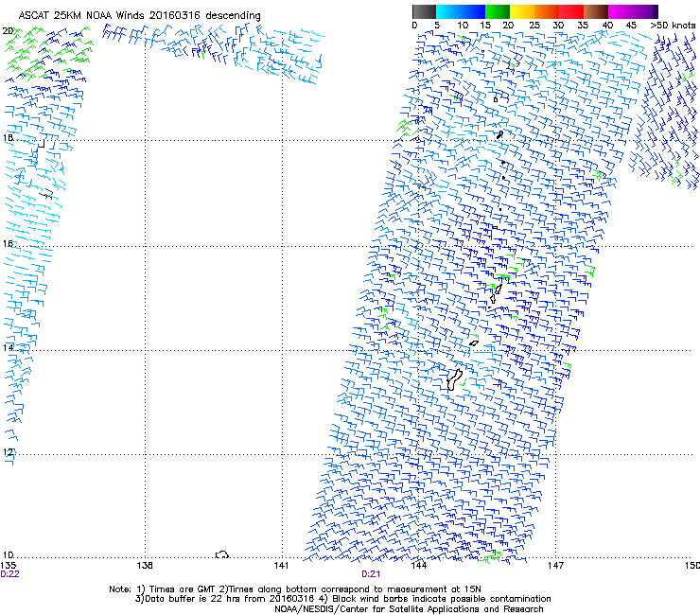Image resolution: width=700 pixels, height=615 pixels.
Task: Click the blue 10-15 knots legend segment
Action: tap(472, 11)
